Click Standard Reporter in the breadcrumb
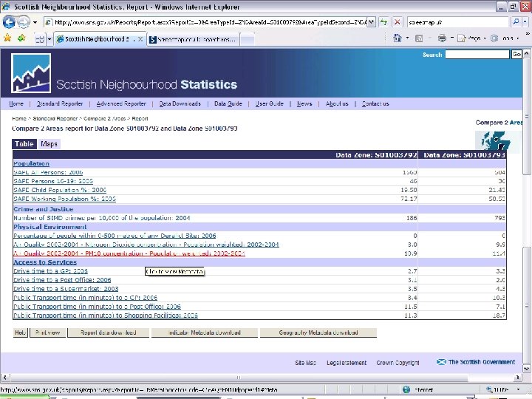The image size is (532, 399). pos(55,118)
